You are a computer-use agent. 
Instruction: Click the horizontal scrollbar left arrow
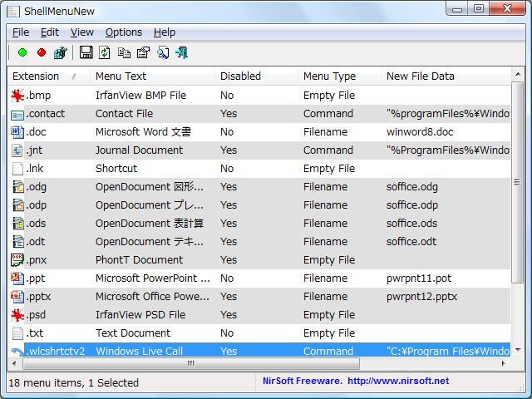[x=14, y=364]
